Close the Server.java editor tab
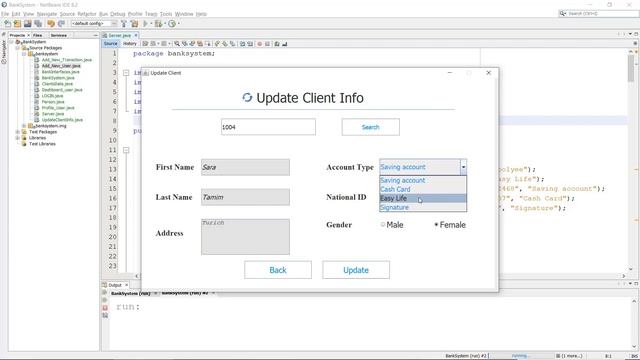This screenshot has width=640, height=360. tap(136, 36)
